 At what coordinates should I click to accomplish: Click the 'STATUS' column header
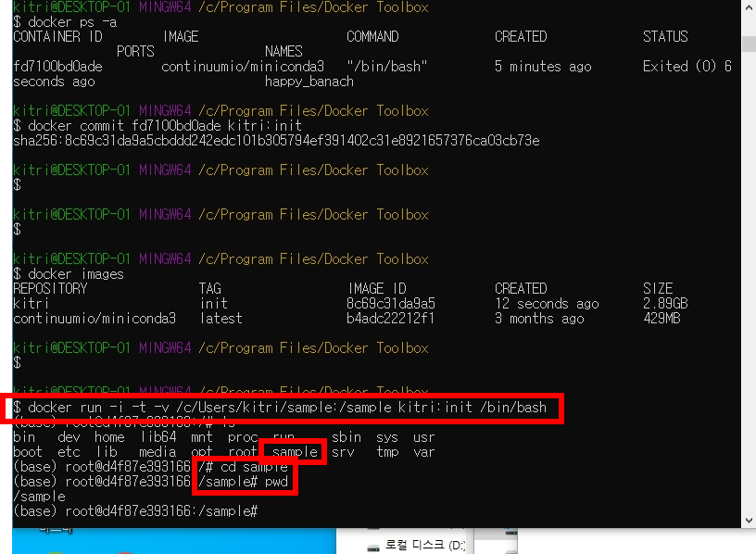pos(665,37)
